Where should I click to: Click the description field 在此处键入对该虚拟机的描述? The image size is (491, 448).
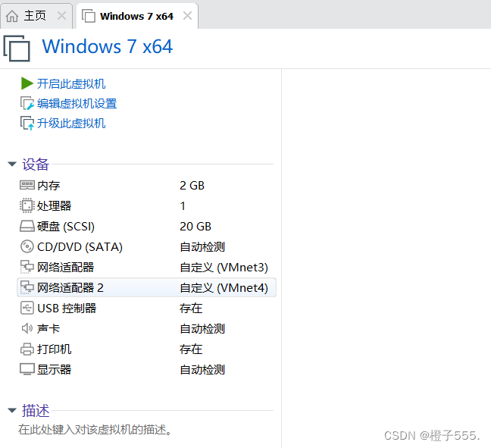(x=95, y=430)
